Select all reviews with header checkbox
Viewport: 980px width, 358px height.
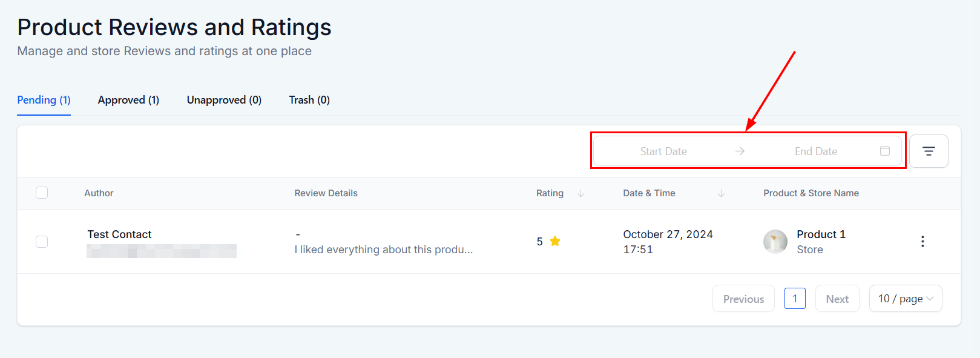(x=42, y=193)
